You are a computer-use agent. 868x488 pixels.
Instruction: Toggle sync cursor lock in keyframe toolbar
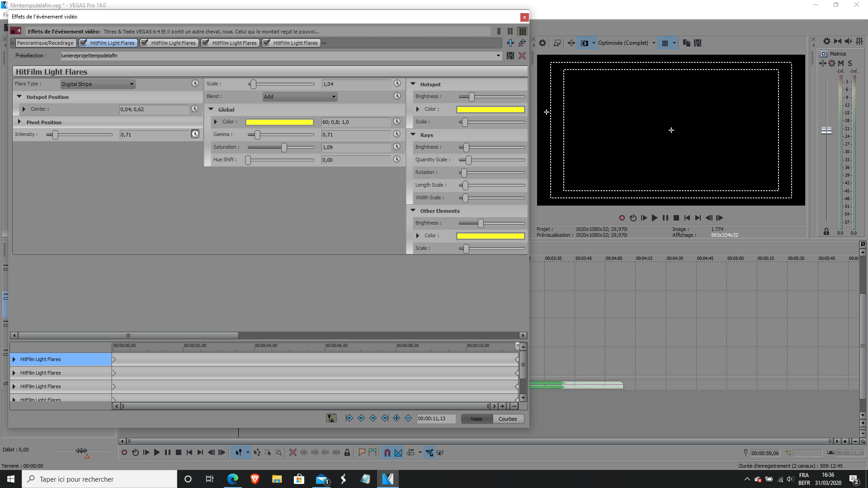coord(331,418)
